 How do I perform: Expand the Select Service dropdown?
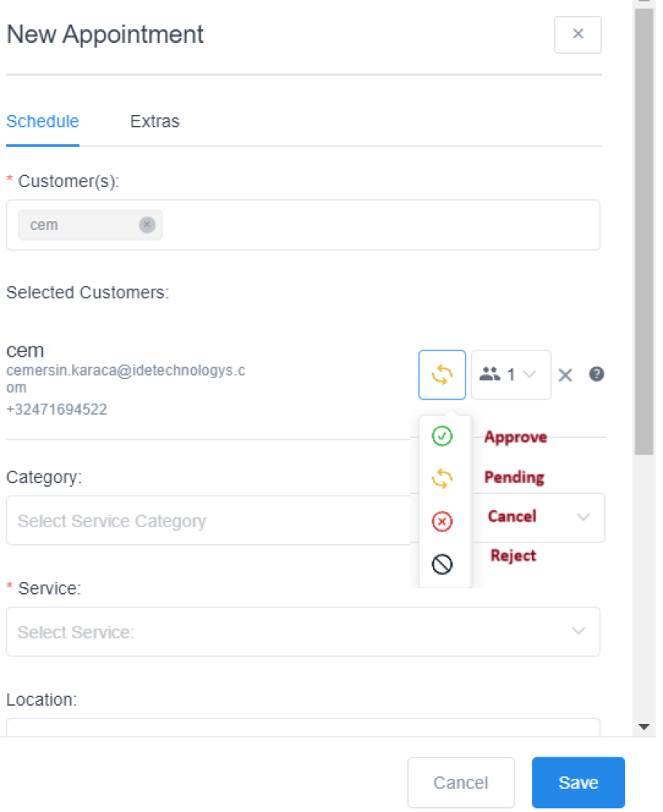coord(302,632)
